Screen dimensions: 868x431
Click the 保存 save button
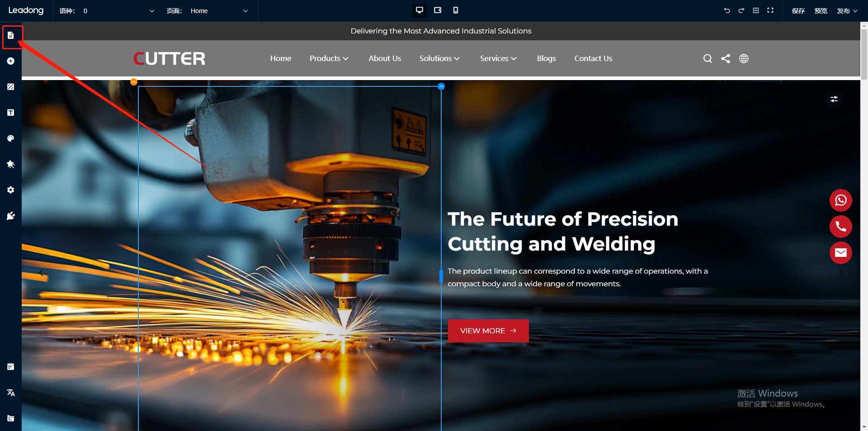click(798, 11)
